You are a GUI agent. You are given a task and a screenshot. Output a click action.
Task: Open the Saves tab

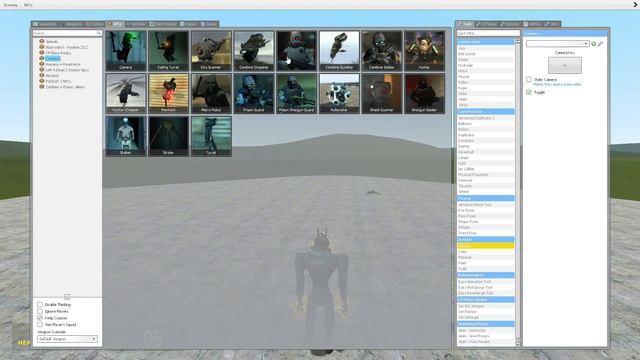pos(209,24)
